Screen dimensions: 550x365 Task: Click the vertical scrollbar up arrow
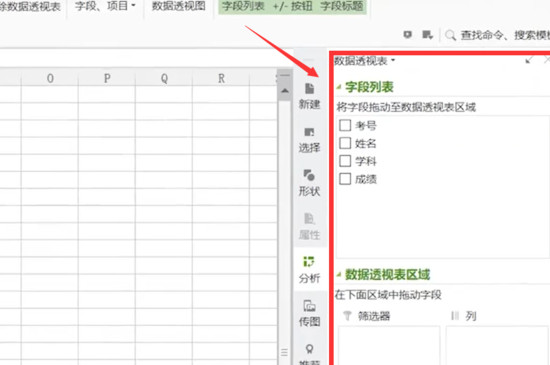[285, 91]
